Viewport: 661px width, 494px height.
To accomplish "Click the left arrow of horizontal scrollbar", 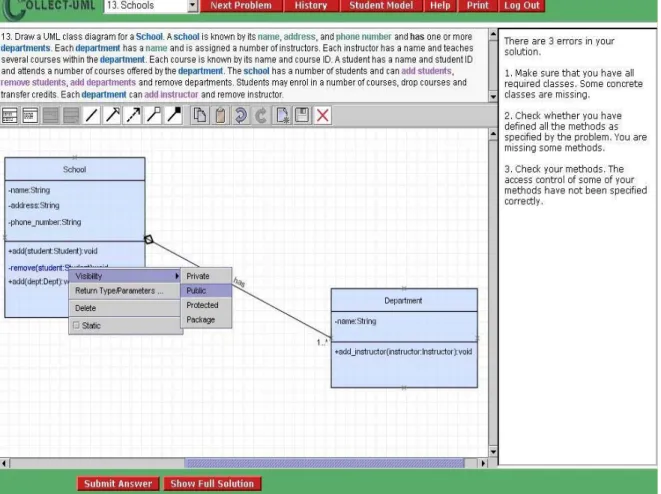I will (x=5, y=463).
